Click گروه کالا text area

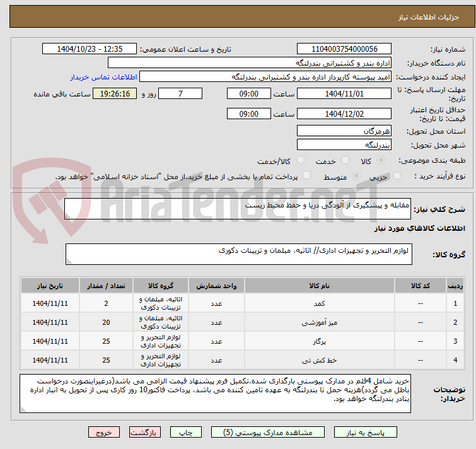click(x=238, y=254)
